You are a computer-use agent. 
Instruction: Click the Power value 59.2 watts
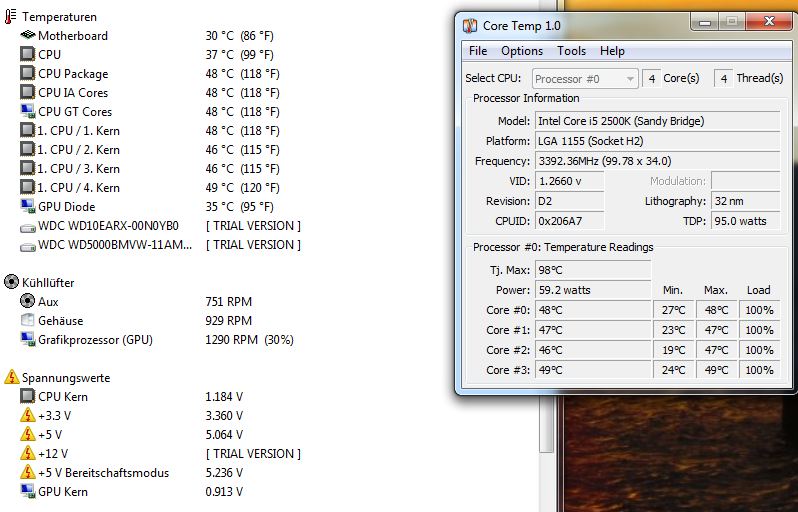click(593, 290)
